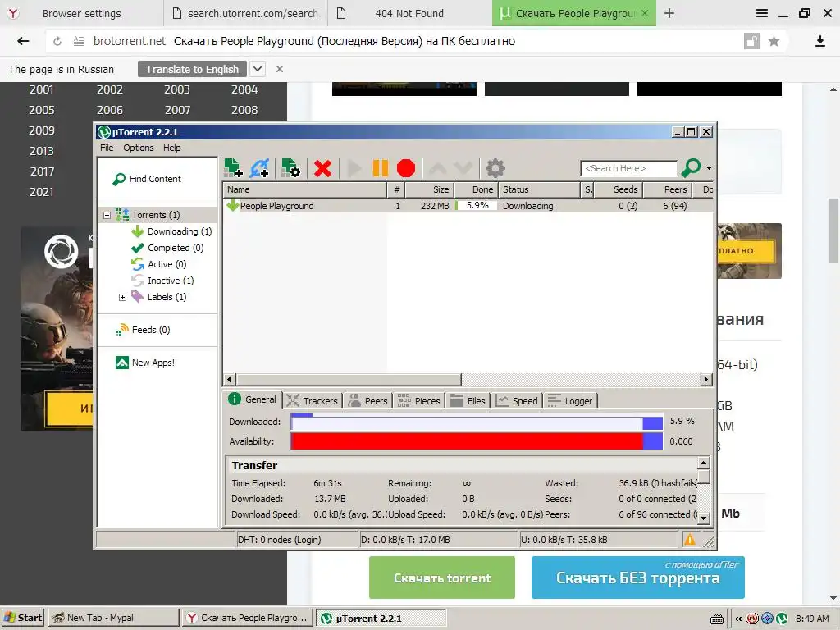The height and width of the screenshot is (630, 840).
Task: Click the Start torrent play icon
Action: point(354,168)
